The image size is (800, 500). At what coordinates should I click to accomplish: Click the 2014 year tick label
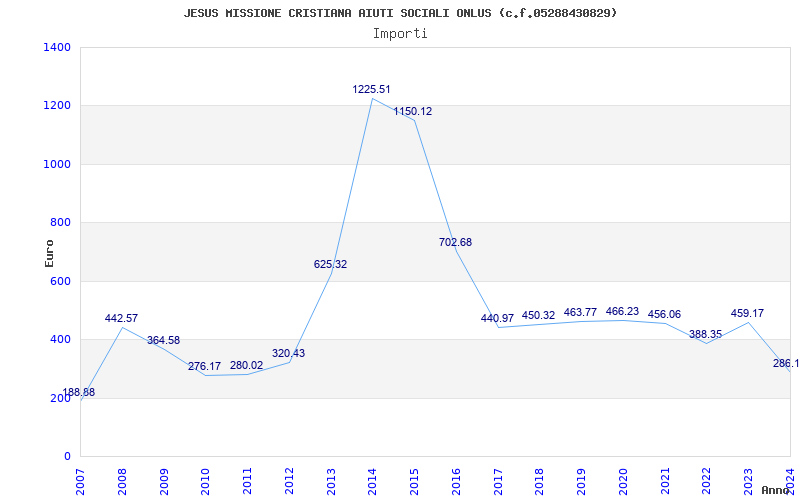[372, 481]
